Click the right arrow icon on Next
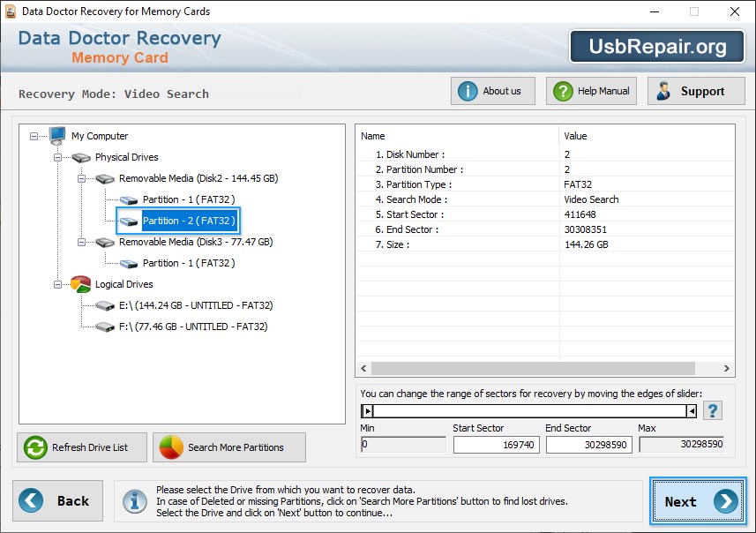This screenshot has height=533, width=756. [726, 501]
